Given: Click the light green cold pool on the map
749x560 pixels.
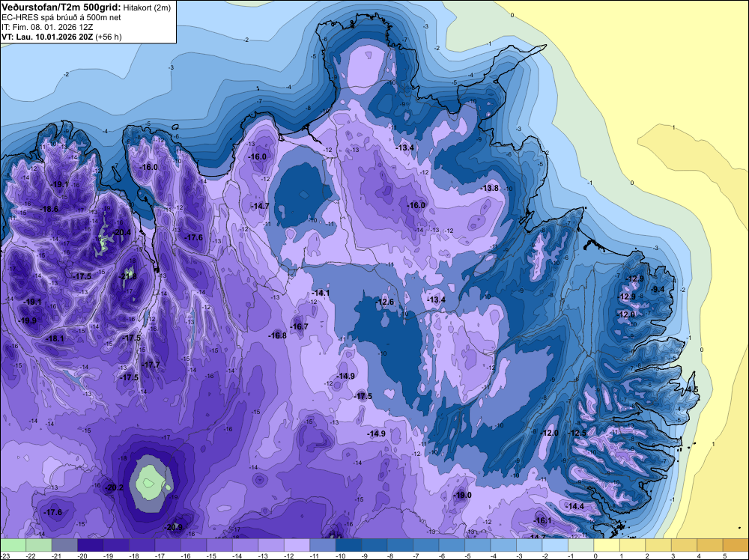Looking at the screenshot, I should point(149,483).
